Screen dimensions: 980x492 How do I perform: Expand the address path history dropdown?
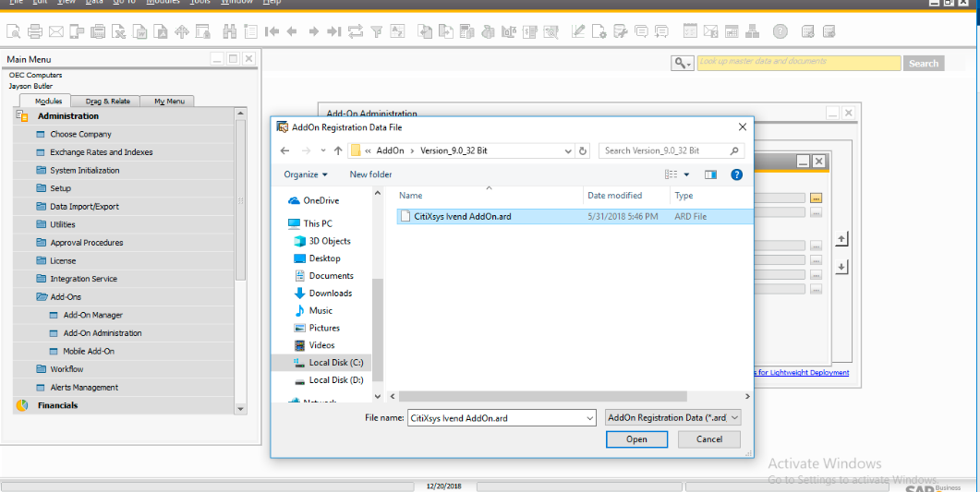click(568, 150)
